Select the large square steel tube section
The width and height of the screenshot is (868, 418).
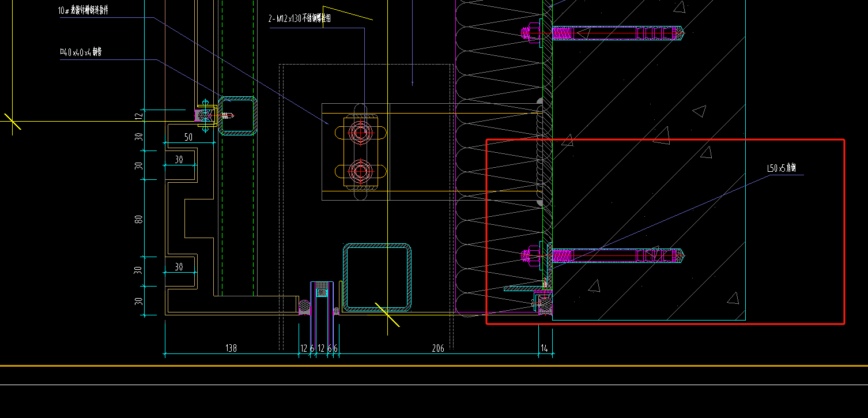click(378, 277)
